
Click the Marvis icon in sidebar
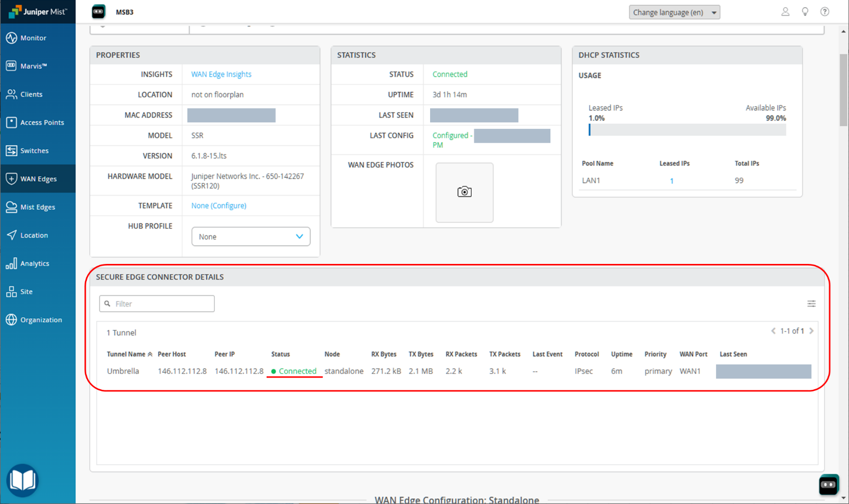[x=11, y=66]
